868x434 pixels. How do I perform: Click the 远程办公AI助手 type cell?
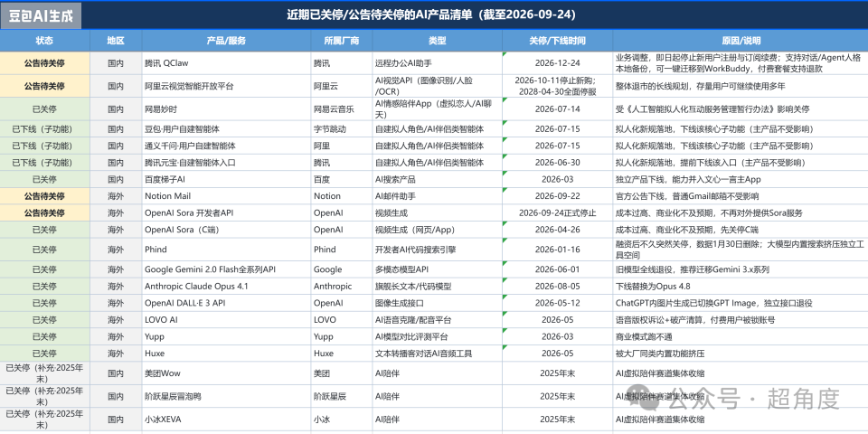(x=438, y=63)
